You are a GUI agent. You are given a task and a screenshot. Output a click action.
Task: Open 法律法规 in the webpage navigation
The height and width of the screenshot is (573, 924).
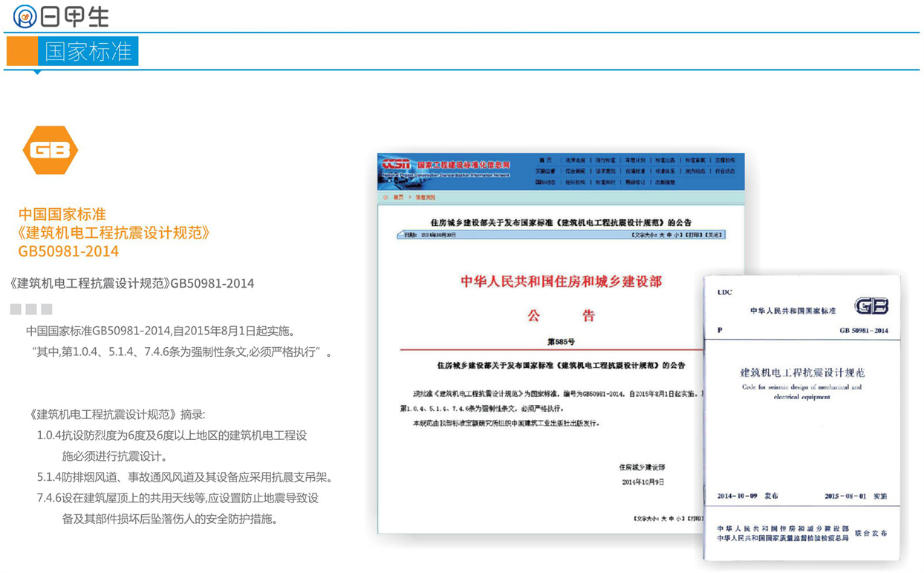click(x=575, y=161)
